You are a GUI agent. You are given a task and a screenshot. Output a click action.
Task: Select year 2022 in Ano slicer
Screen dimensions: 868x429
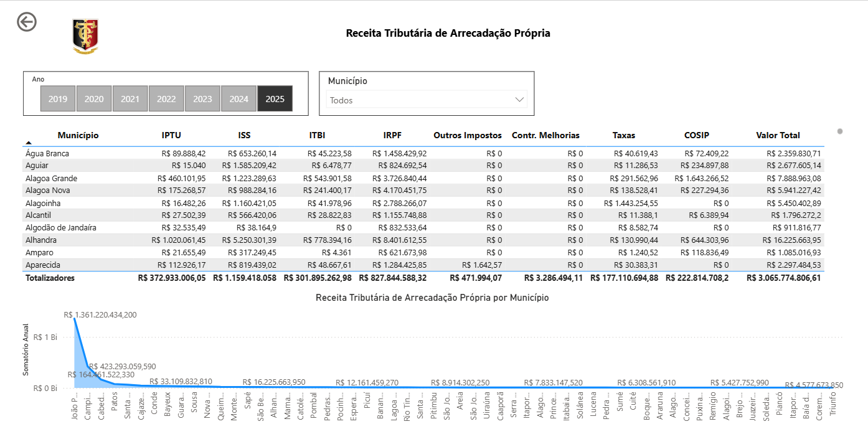[x=166, y=99]
